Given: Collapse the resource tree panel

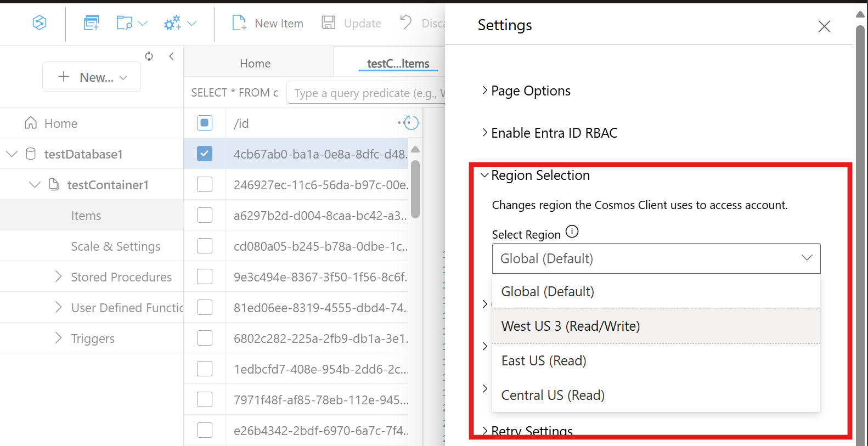Looking at the screenshot, I should pyautogui.click(x=172, y=56).
